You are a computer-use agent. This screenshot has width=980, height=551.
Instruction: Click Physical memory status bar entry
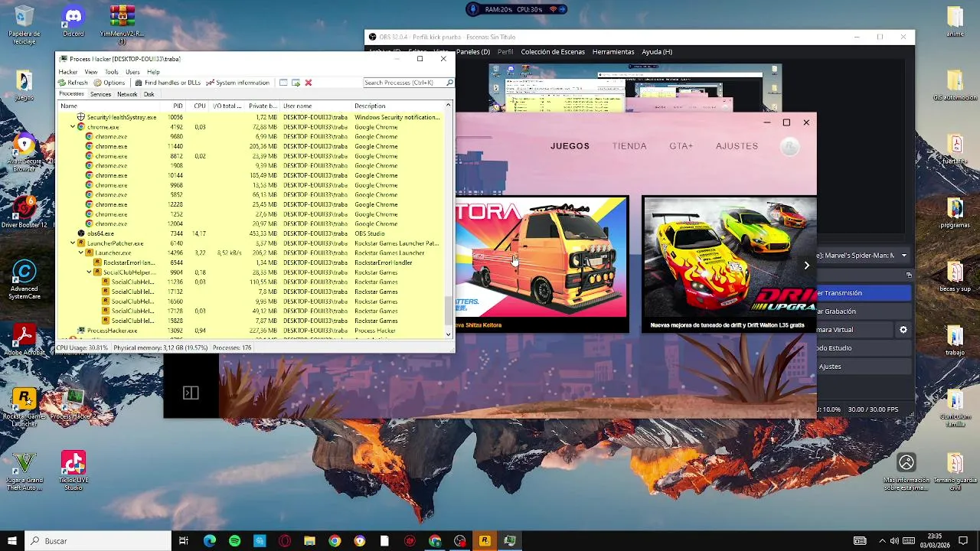tap(160, 347)
